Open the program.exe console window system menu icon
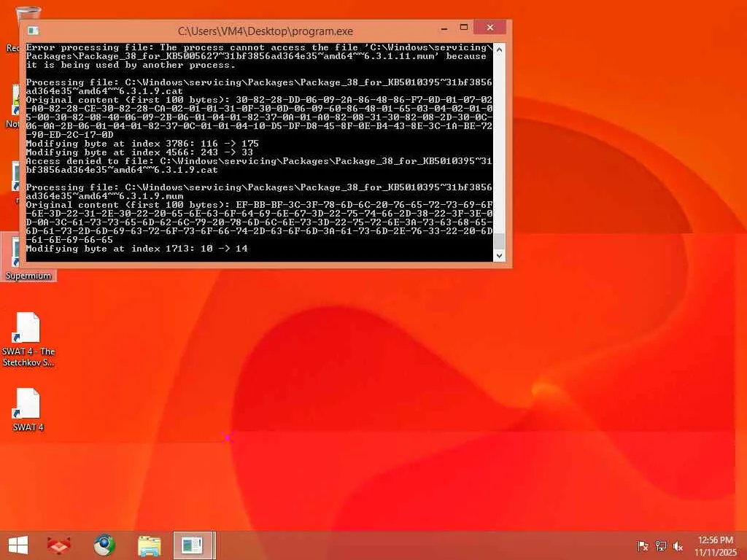 coord(33,31)
